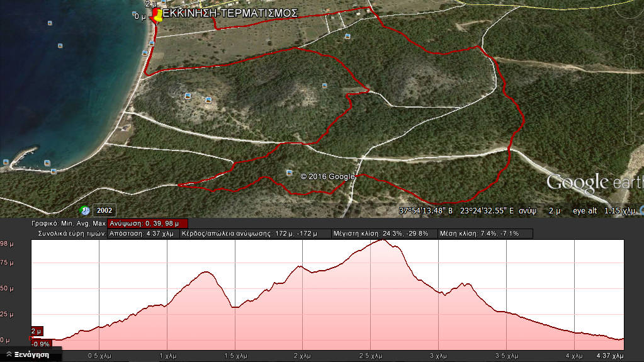The width and height of the screenshot is (644, 362).
Task: Click the yellow start-finish placemark pin
Action: point(157,16)
